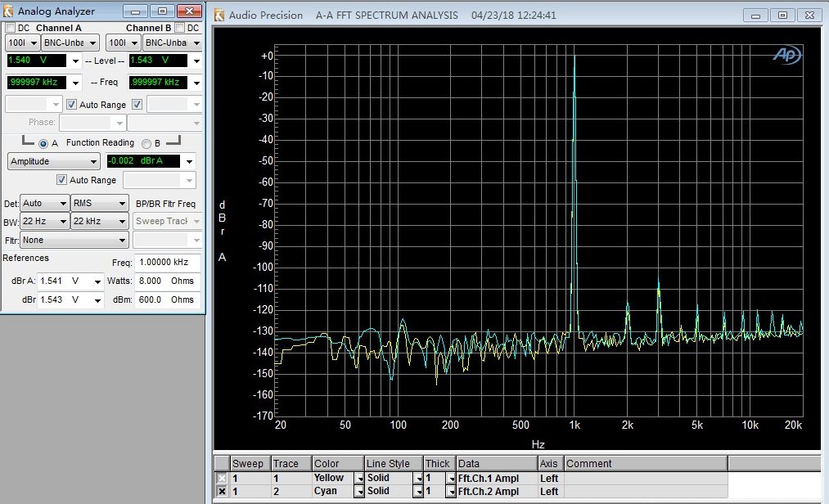Click the Comment column header
The image size is (829, 504).
point(646,463)
